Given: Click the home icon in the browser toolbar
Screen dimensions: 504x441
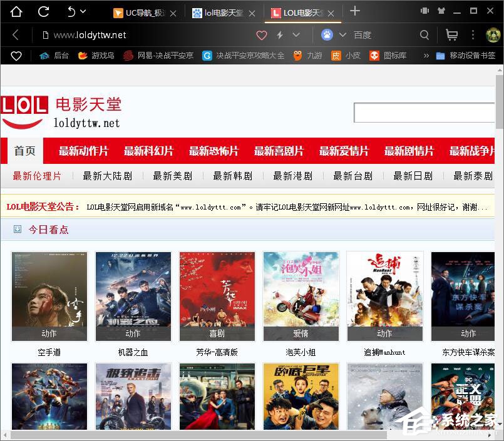Looking at the screenshot, I should coord(16,11).
